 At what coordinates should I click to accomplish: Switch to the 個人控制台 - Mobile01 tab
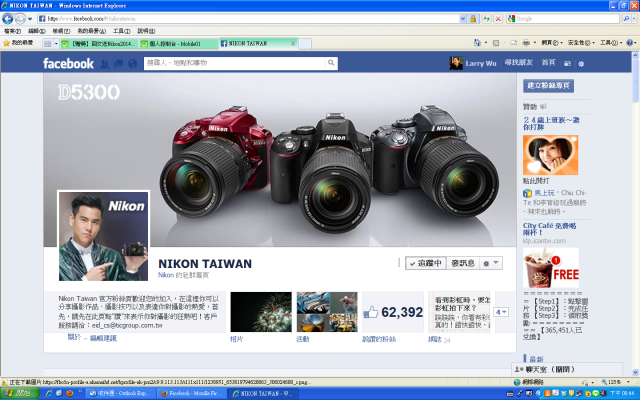178,44
